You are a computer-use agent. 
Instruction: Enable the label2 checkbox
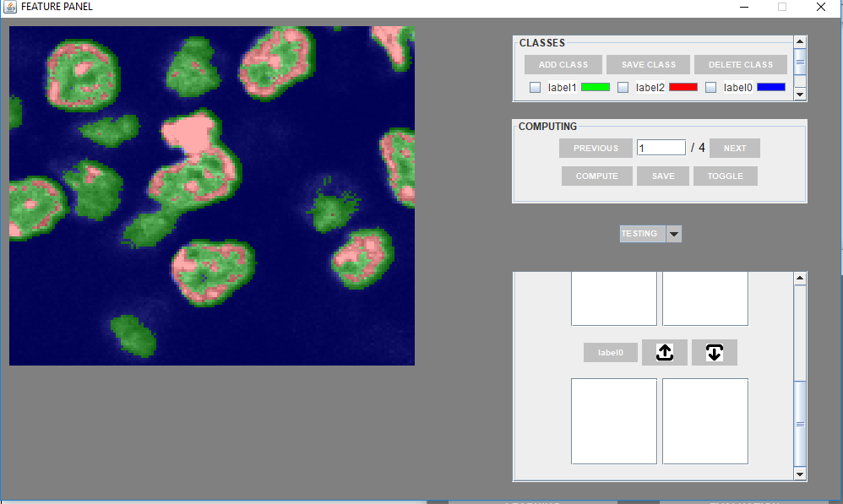tap(623, 88)
